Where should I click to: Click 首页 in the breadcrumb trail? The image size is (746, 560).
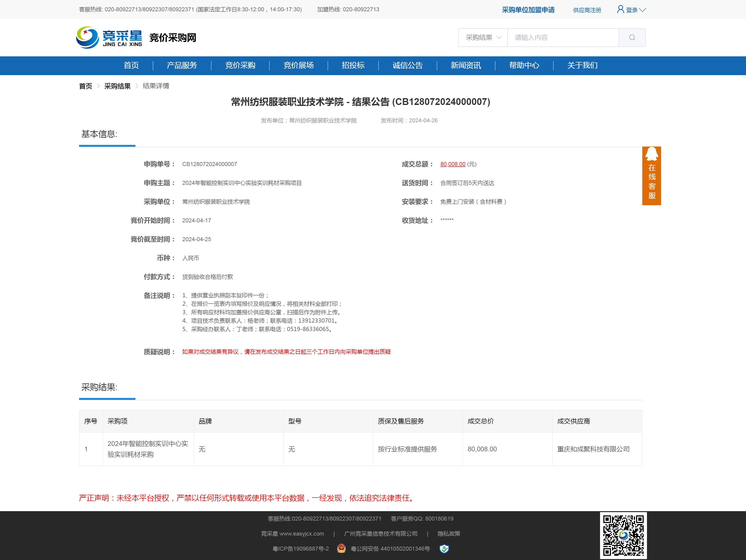pos(85,86)
